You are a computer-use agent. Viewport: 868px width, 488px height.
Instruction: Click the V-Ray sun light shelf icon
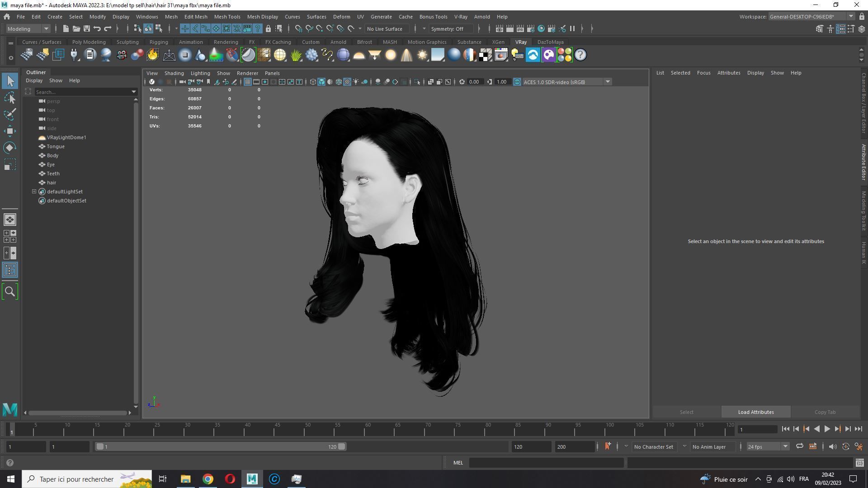click(422, 55)
